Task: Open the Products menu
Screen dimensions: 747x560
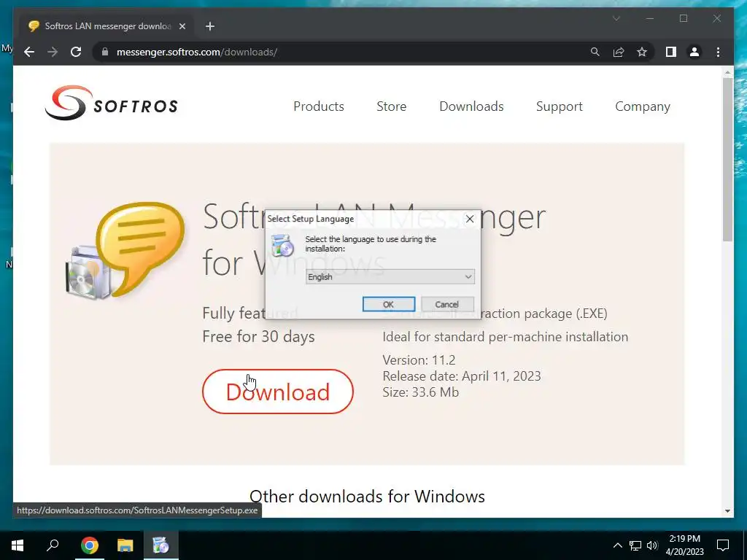Action: click(x=318, y=106)
